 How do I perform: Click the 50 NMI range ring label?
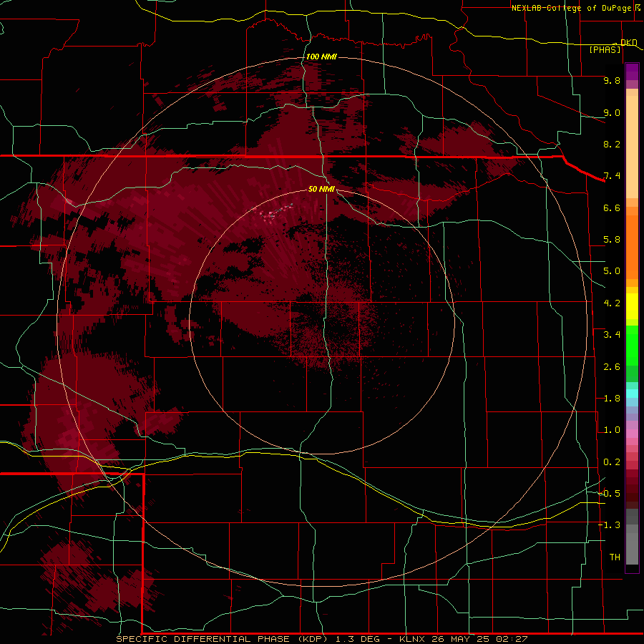click(x=321, y=189)
